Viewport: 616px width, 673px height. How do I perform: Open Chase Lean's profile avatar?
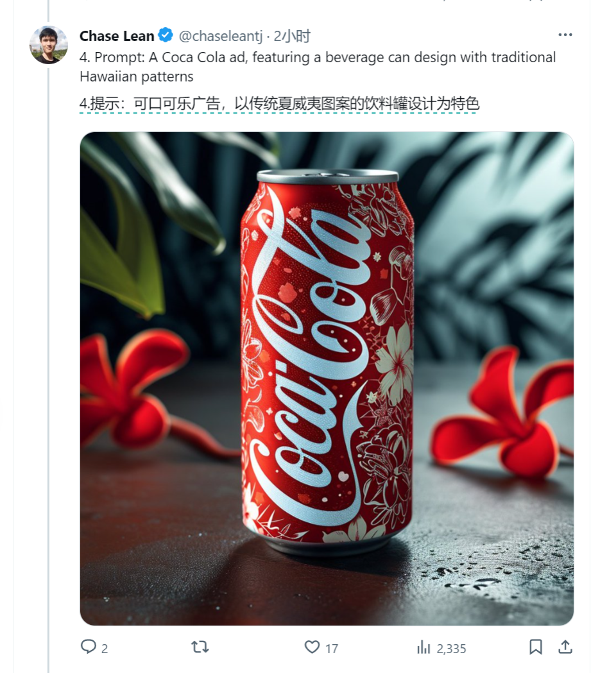49,45
